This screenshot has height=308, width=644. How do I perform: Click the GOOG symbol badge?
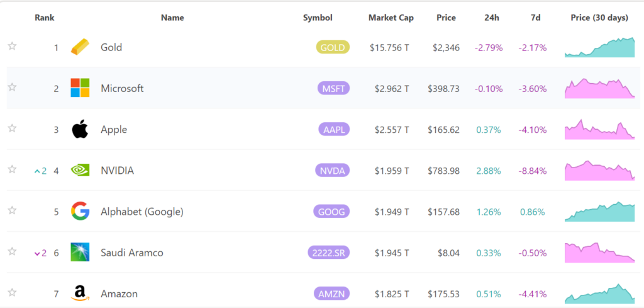(x=331, y=212)
